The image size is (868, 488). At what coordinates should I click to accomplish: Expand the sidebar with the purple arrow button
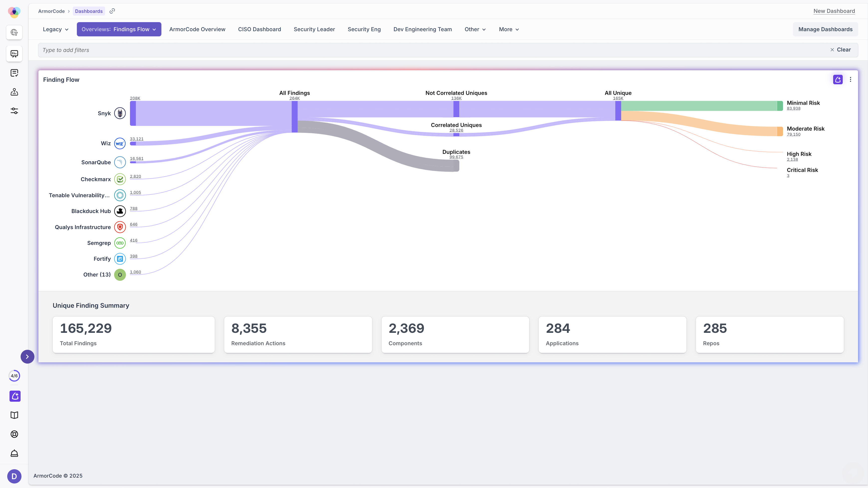27,357
